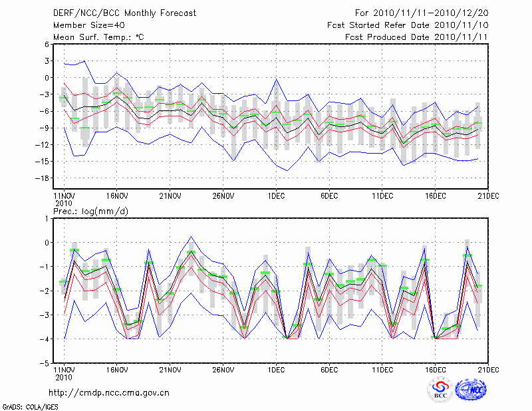The height and width of the screenshot is (411, 532).
Task: Select 21DEC tick below the precipitation chart
Action: pos(489,369)
